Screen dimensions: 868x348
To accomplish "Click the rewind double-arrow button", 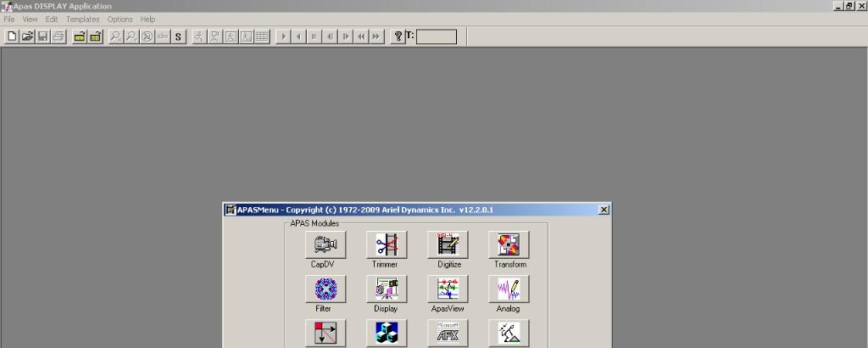I will 361,36.
